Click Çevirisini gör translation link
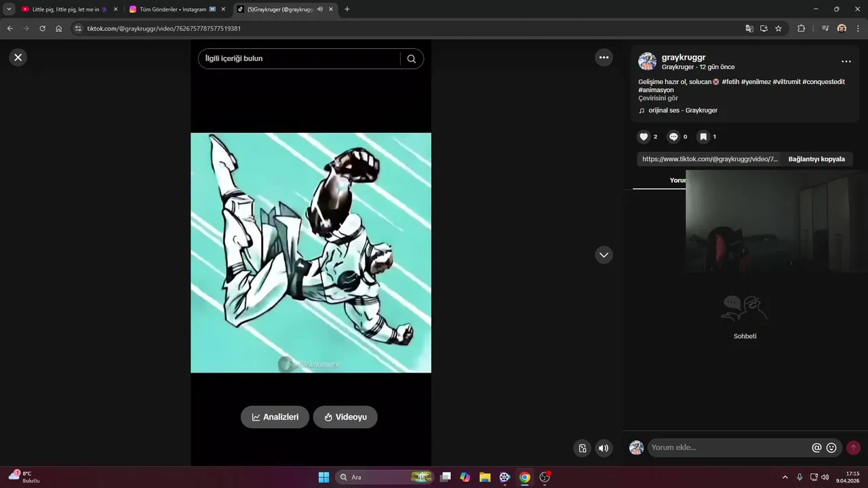Screen dimensions: 868x488 [x=658, y=98]
